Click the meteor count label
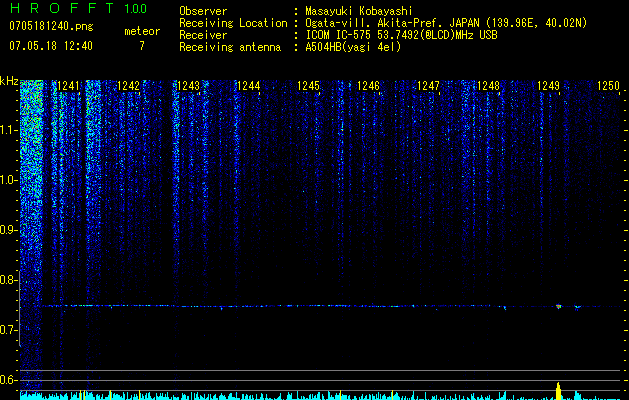Viewport: 629px width, 400px height. [x=142, y=31]
